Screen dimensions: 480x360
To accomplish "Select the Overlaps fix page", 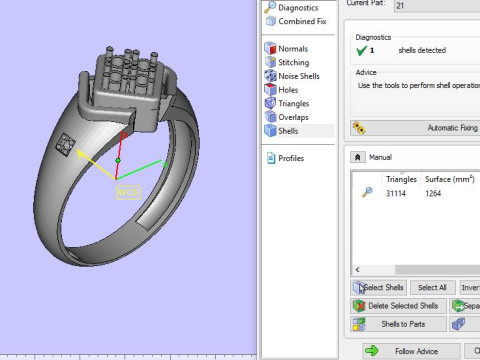I will pos(287,117).
